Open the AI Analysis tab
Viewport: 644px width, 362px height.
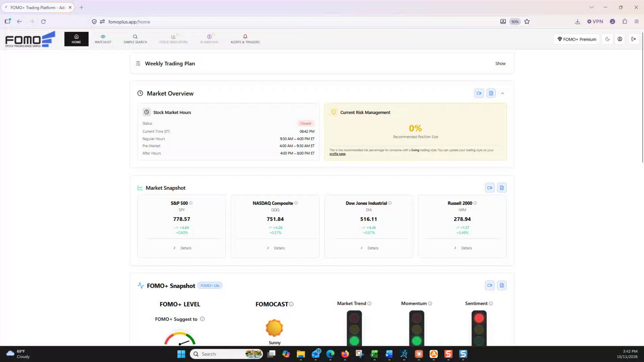[x=209, y=39]
